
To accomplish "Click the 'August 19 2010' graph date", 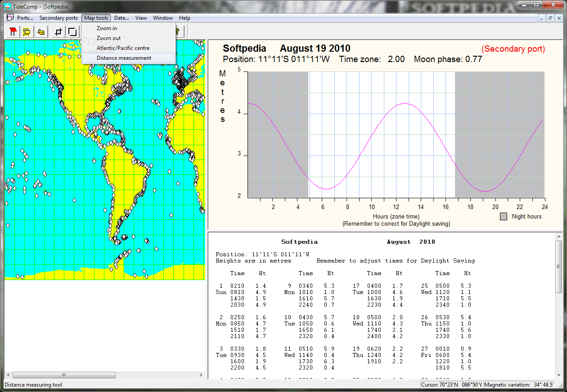I will pos(315,49).
